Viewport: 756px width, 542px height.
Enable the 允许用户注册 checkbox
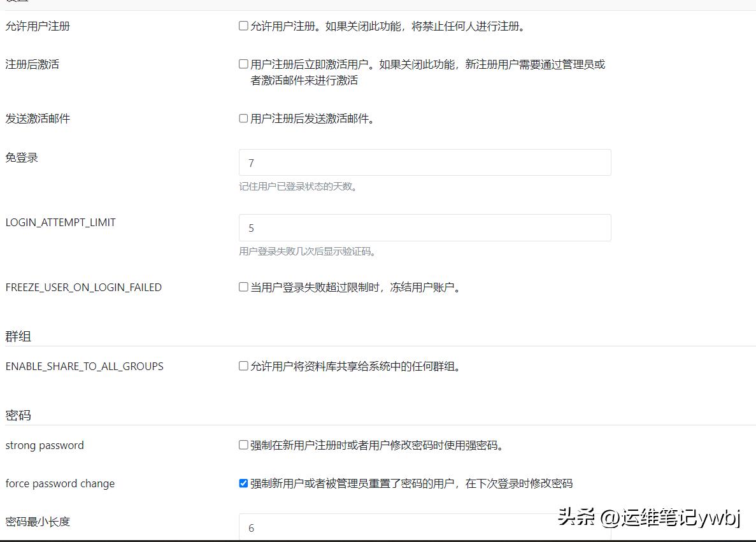pos(243,25)
